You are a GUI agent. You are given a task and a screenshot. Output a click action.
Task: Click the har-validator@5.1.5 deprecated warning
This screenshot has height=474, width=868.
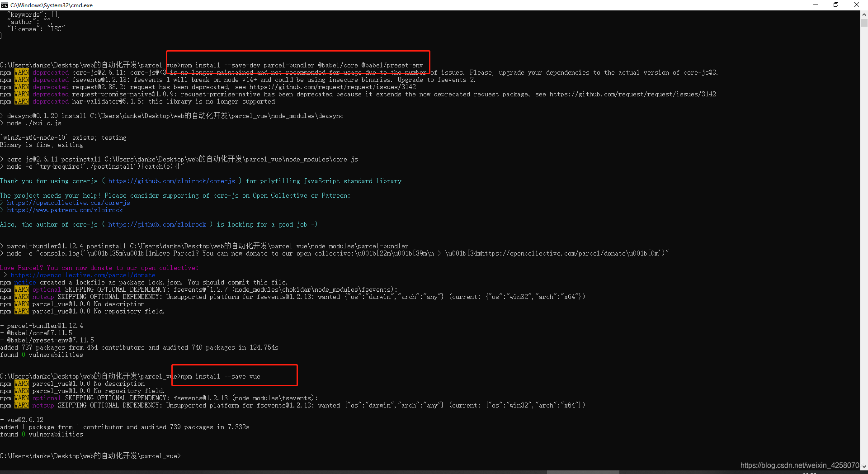137,101
